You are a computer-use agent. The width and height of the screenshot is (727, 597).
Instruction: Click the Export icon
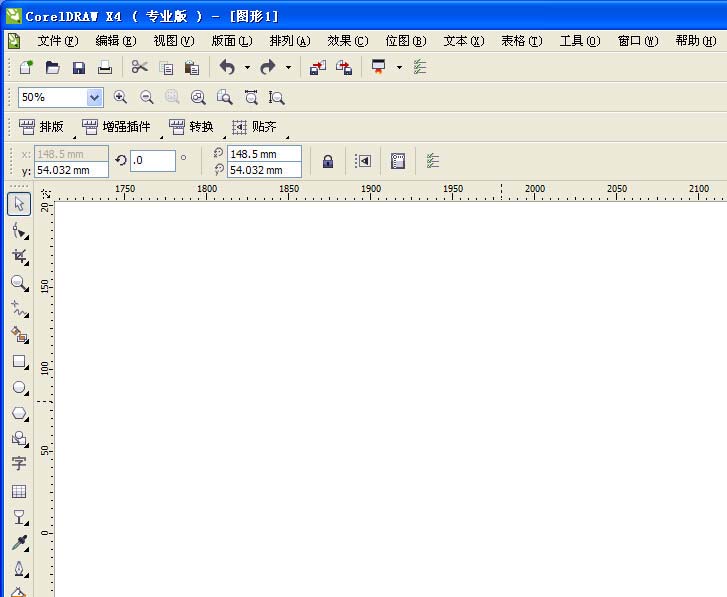pos(344,68)
